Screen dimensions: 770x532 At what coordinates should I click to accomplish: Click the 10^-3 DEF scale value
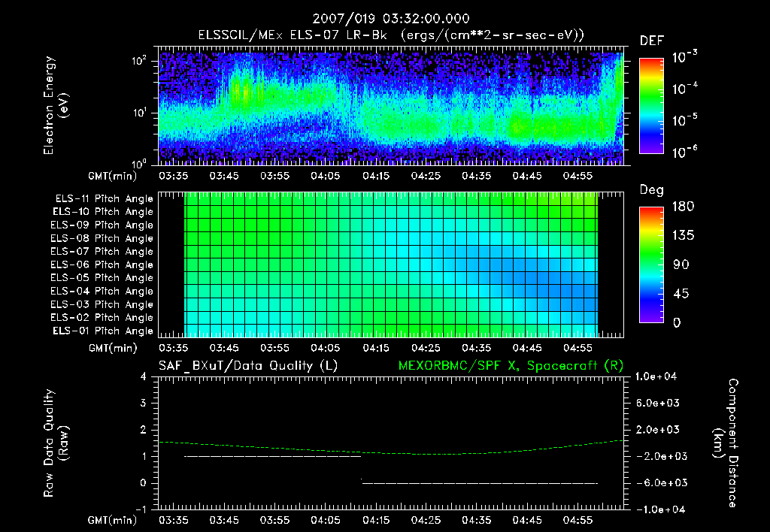click(x=684, y=57)
